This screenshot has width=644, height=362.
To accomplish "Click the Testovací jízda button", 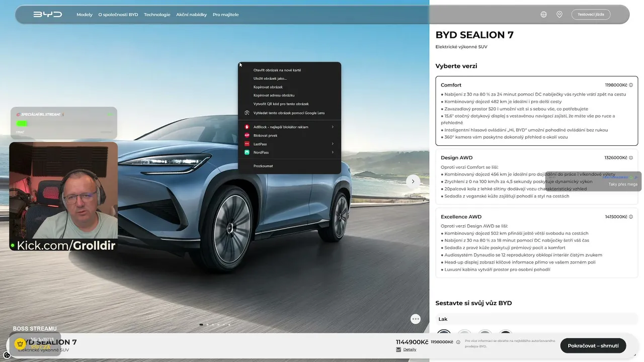I will pyautogui.click(x=591, y=15).
